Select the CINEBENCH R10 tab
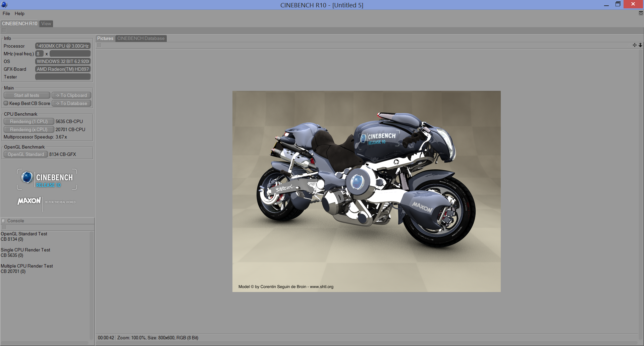This screenshot has height=346, width=644. click(x=19, y=23)
